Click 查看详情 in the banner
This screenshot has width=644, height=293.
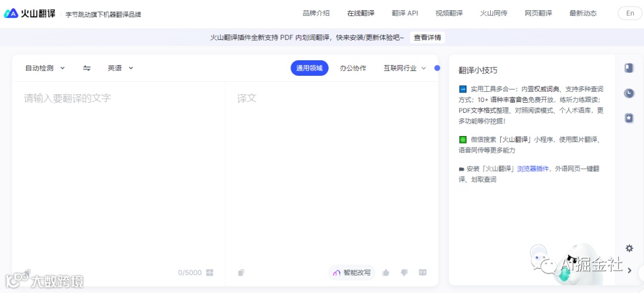pos(427,38)
